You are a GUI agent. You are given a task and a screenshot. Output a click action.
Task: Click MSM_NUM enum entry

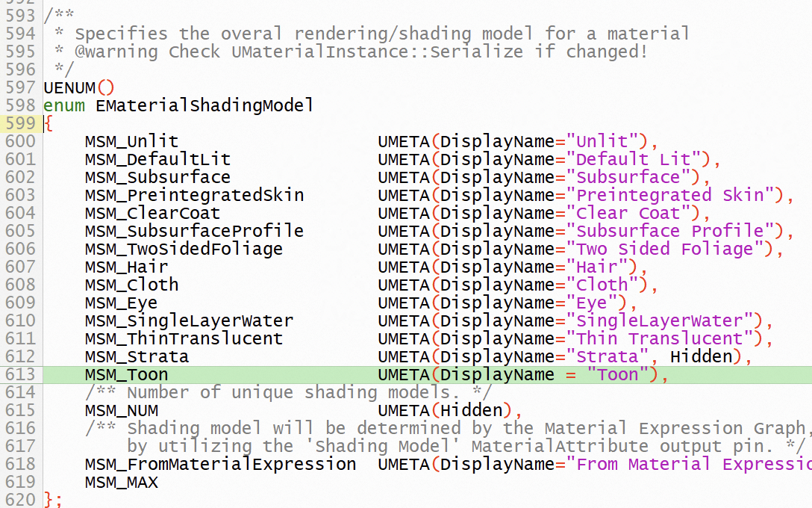[121, 410]
